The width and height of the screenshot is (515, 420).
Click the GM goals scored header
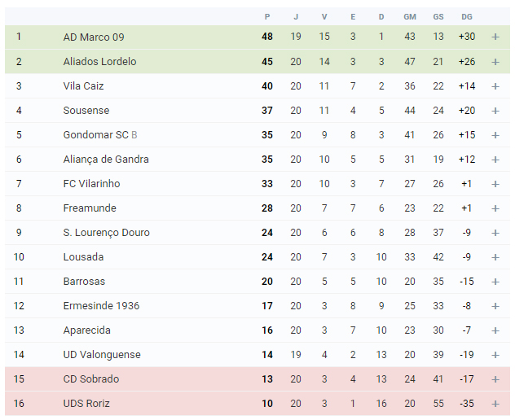tap(410, 17)
